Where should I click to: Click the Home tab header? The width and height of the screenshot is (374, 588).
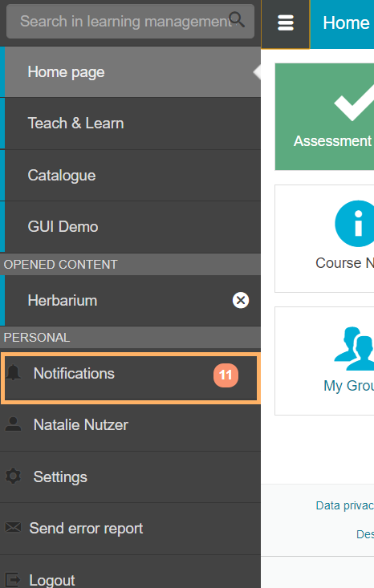[x=346, y=23]
